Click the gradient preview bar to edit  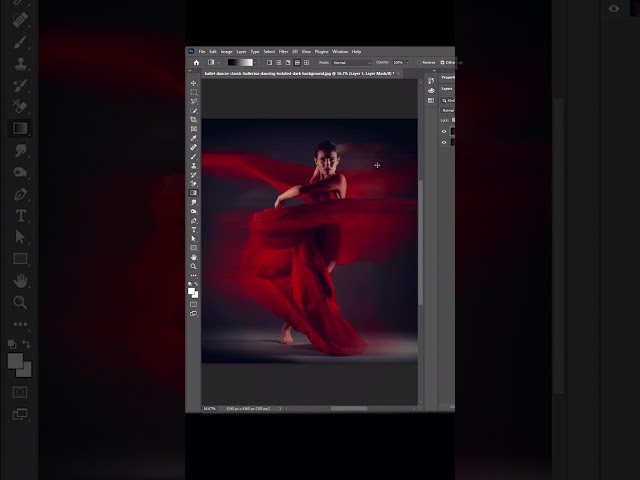(240, 62)
